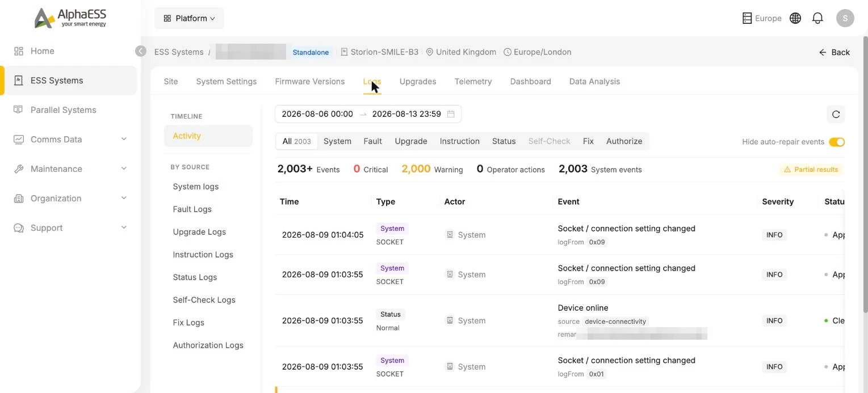Open Self-Check Logs source

204,300
